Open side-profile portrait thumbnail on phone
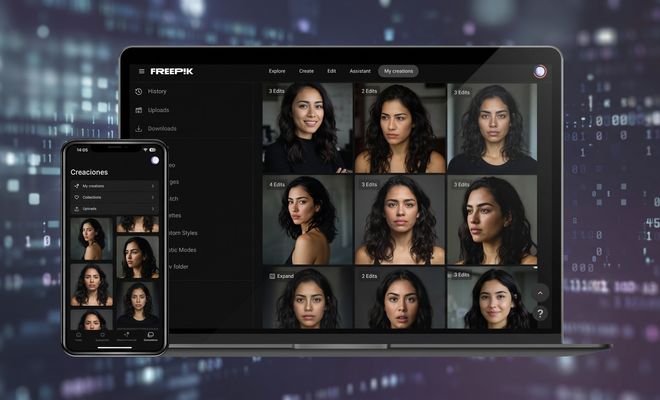The image size is (660, 400). click(138, 257)
